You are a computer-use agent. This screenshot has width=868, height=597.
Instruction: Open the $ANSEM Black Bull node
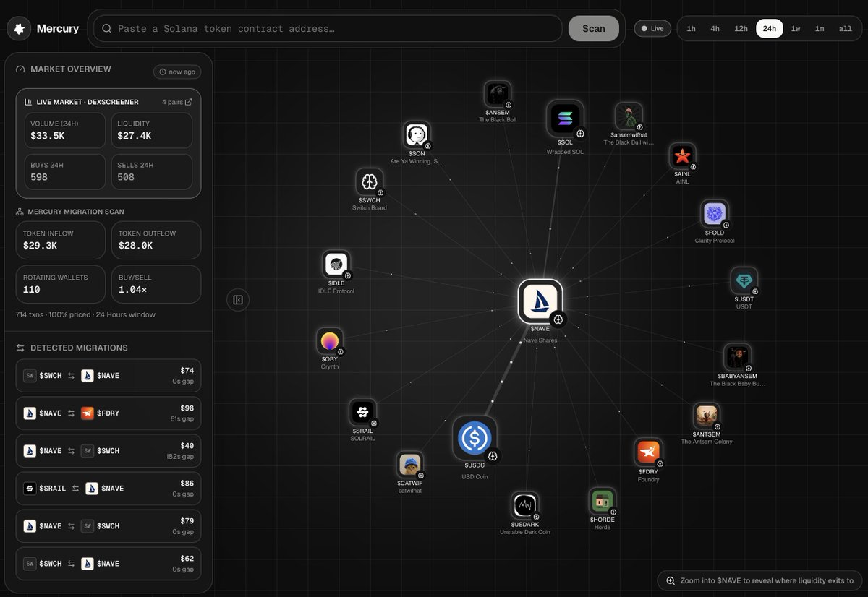click(498, 94)
